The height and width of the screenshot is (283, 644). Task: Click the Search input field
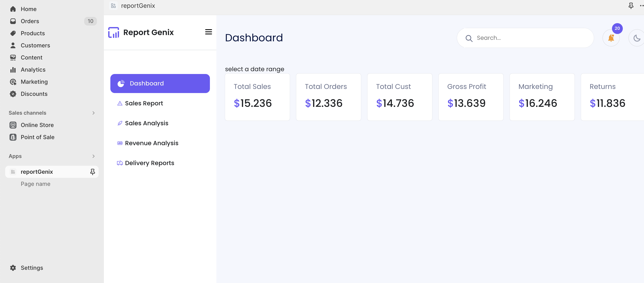pyautogui.click(x=525, y=38)
